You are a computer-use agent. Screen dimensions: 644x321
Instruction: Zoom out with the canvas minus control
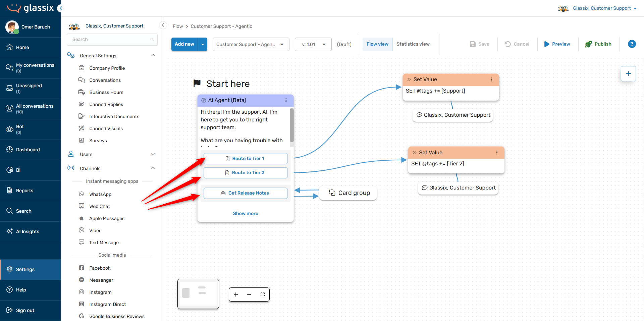249,295
